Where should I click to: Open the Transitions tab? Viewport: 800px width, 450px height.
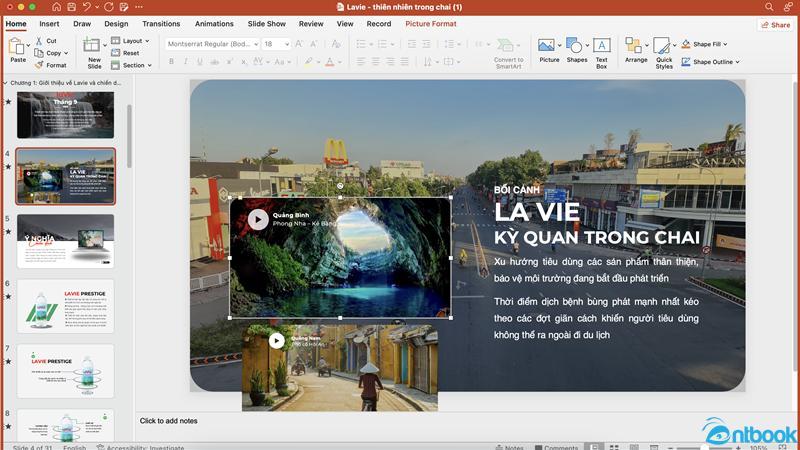[x=161, y=24]
